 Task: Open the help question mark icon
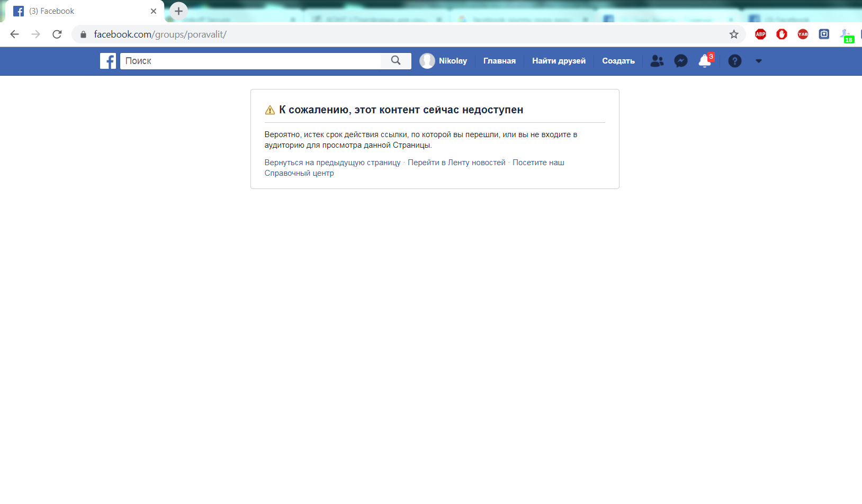[734, 61]
